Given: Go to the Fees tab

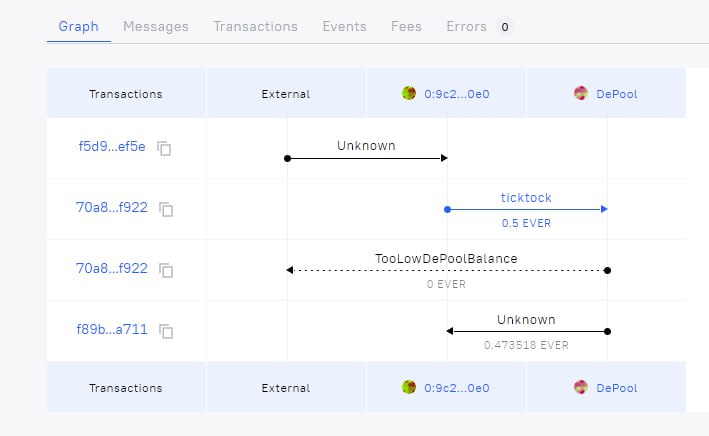Looking at the screenshot, I should click(406, 26).
